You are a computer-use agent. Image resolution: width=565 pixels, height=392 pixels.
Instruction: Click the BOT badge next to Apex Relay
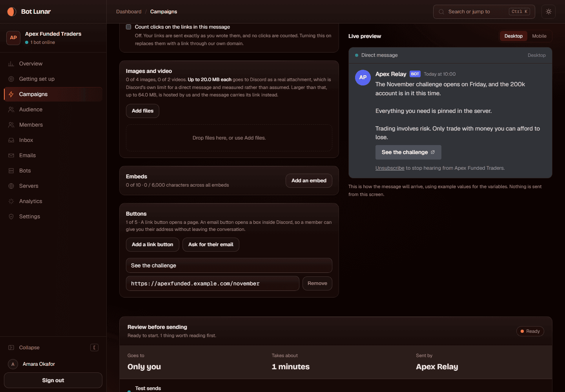pyautogui.click(x=415, y=74)
